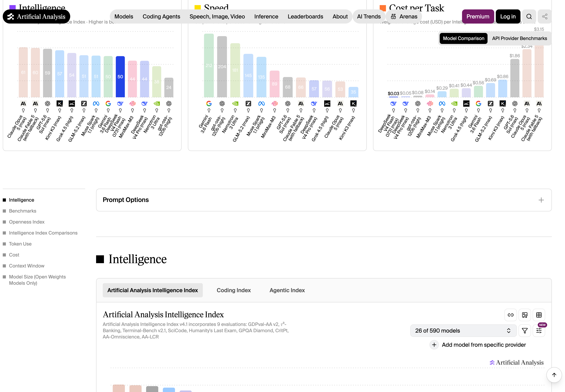Click Google logo under Gemini 3.6 Flash Speed bar
The image size is (565, 392).
(209, 104)
